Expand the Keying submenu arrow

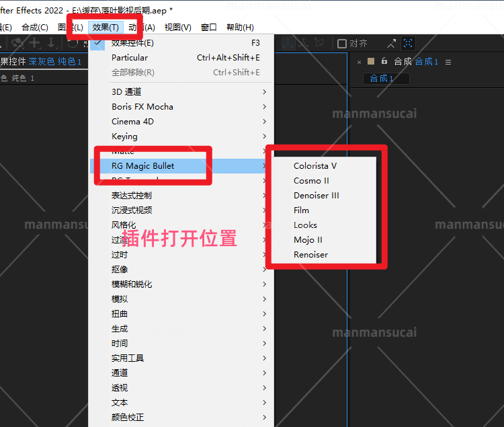point(264,137)
